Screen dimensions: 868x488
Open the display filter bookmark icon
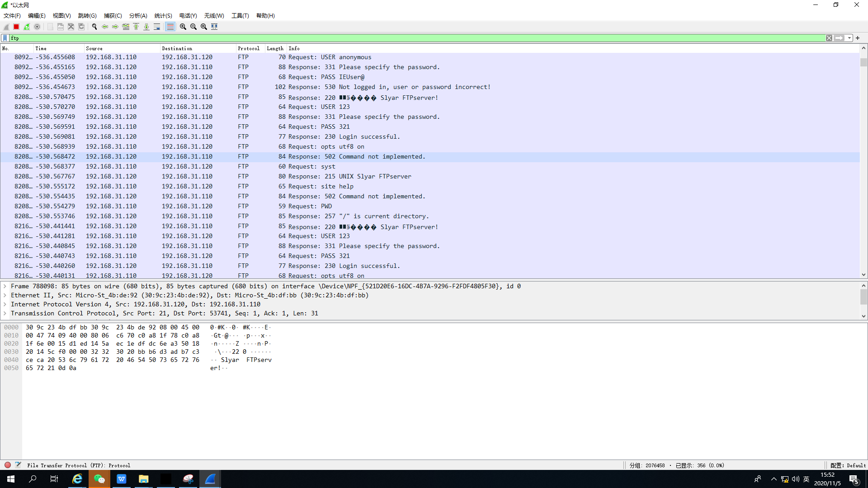click(x=5, y=38)
